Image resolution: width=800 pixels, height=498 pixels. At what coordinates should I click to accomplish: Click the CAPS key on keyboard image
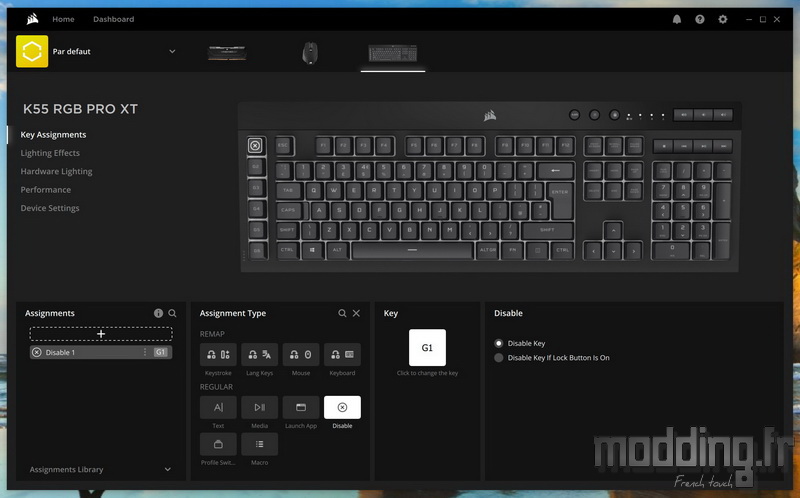[x=291, y=210]
